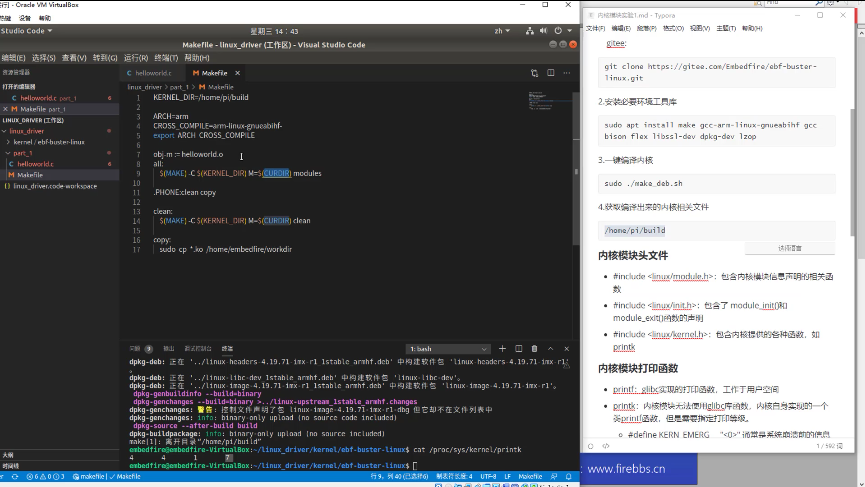Click the tab size status bar entry

[x=454, y=477]
